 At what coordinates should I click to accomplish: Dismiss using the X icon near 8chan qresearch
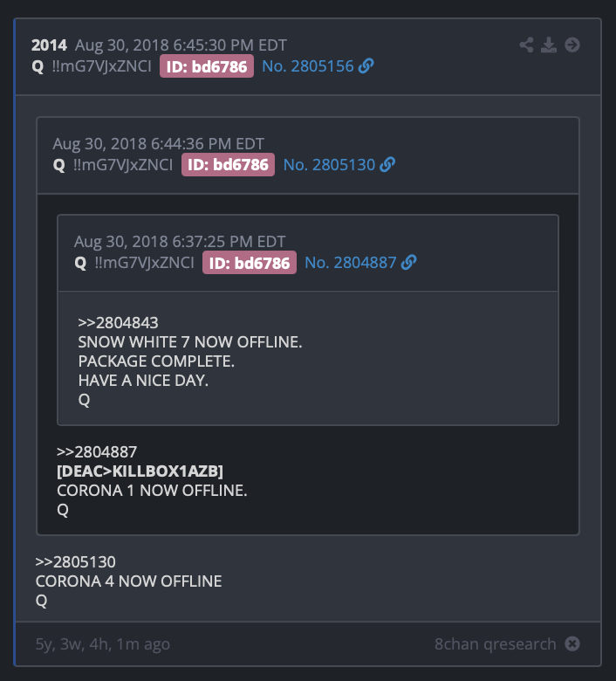[572, 643]
